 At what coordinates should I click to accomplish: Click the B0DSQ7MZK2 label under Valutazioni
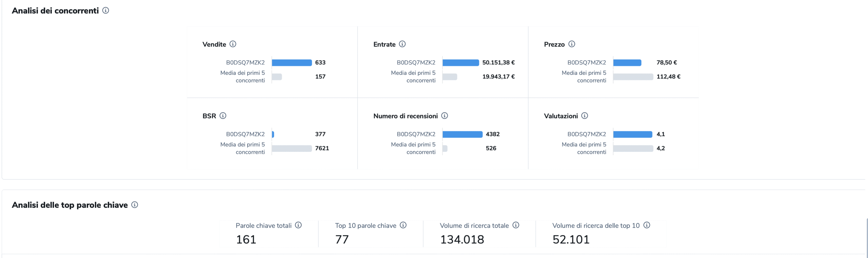587,134
